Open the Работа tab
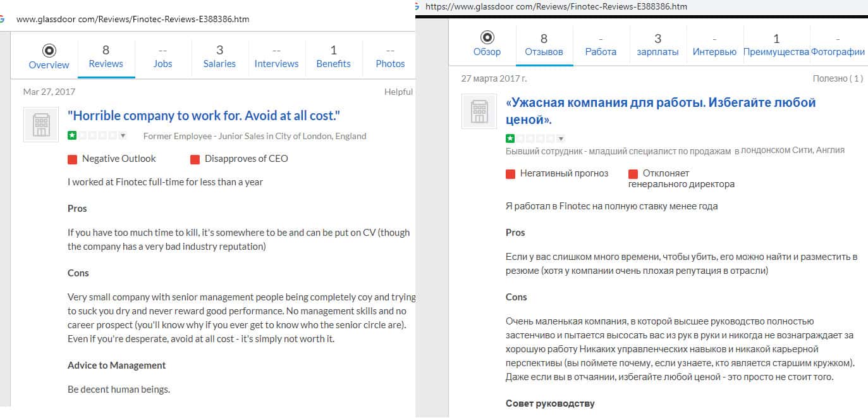 (x=601, y=45)
